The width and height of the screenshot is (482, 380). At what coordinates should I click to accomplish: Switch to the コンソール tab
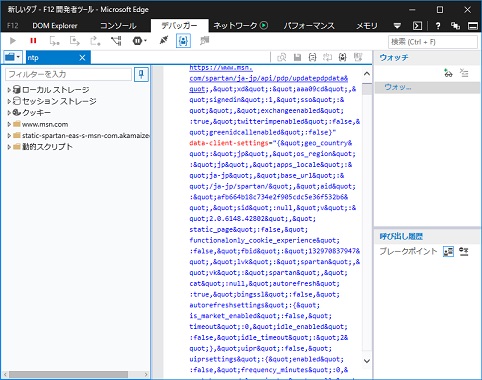click(x=118, y=26)
